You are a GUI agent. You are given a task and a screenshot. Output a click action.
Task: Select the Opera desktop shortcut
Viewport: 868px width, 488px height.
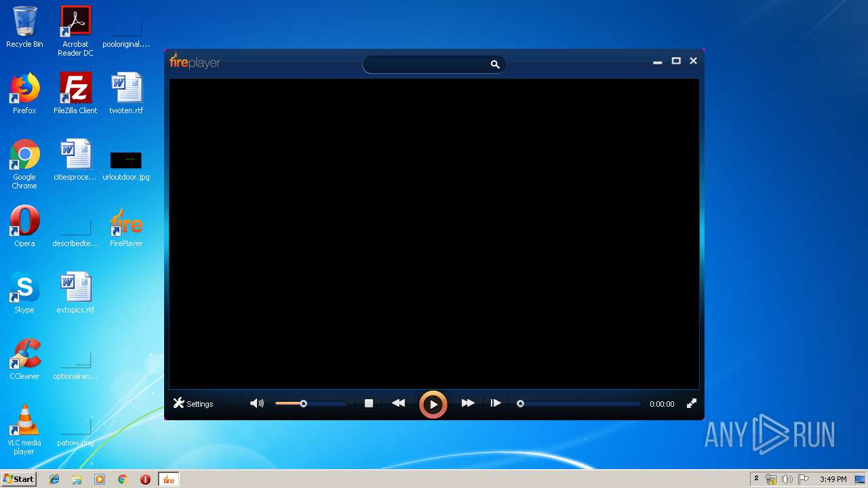click(x=24, y=226)
